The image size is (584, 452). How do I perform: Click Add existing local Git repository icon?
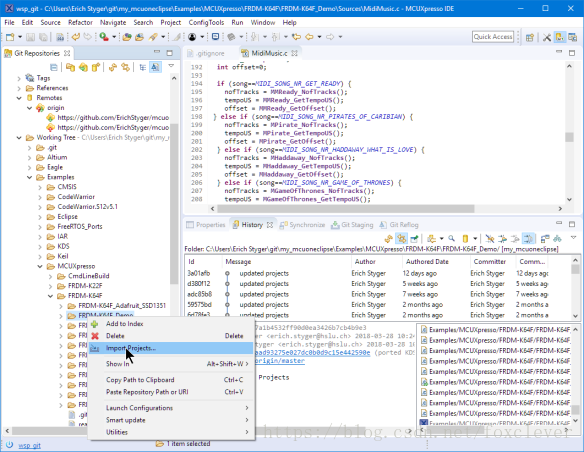click(x=70, y=67)
